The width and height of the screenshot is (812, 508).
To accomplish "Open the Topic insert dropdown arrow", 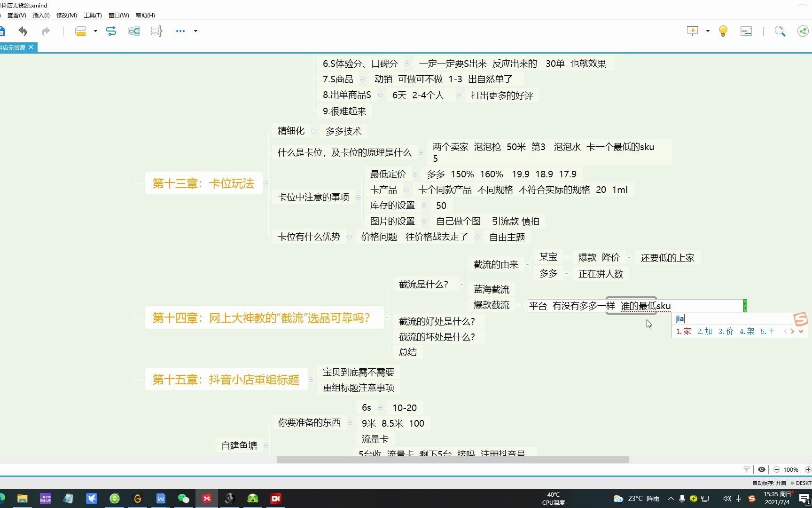I will 95,31.
